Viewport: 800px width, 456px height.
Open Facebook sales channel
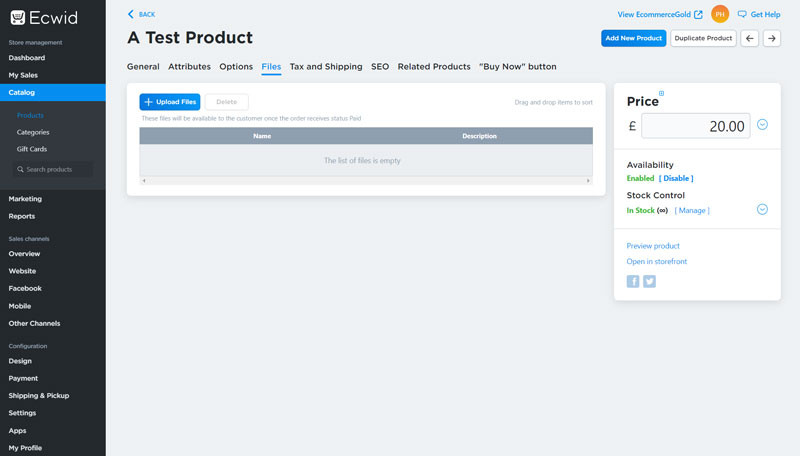(25, 288)
